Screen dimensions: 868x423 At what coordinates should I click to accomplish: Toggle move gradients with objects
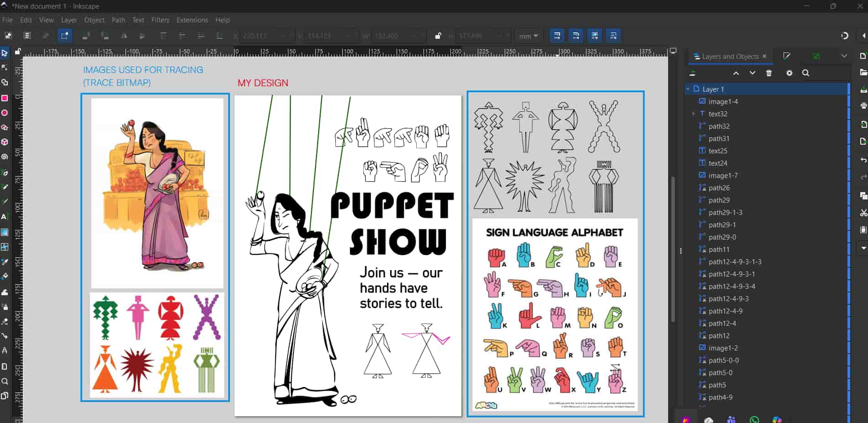pos(595,36)
